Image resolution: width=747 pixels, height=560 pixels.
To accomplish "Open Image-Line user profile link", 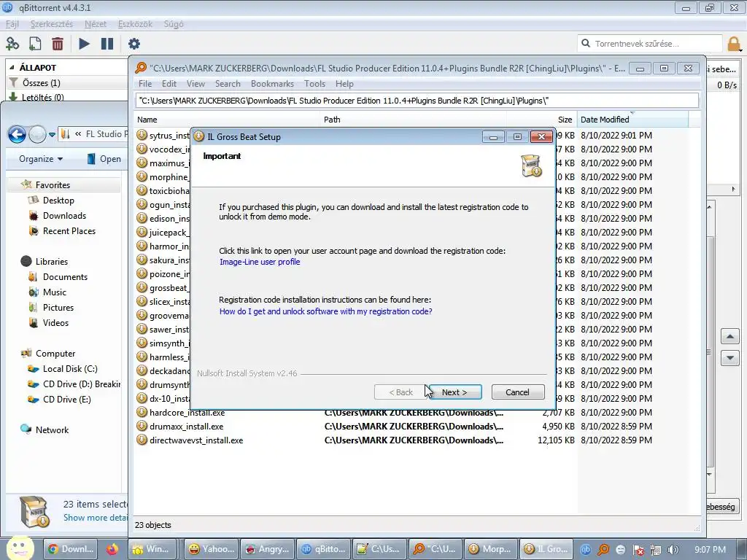I will coord(260,262).
